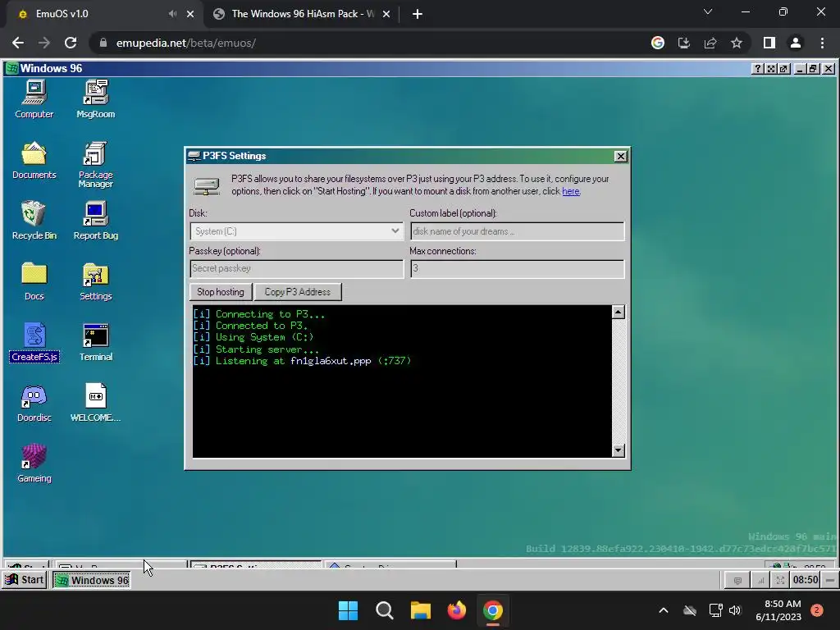Image resolution: width=840 pixels, height=630 pixels.
Task: Go back in Chrome
Action: point(18,43)
